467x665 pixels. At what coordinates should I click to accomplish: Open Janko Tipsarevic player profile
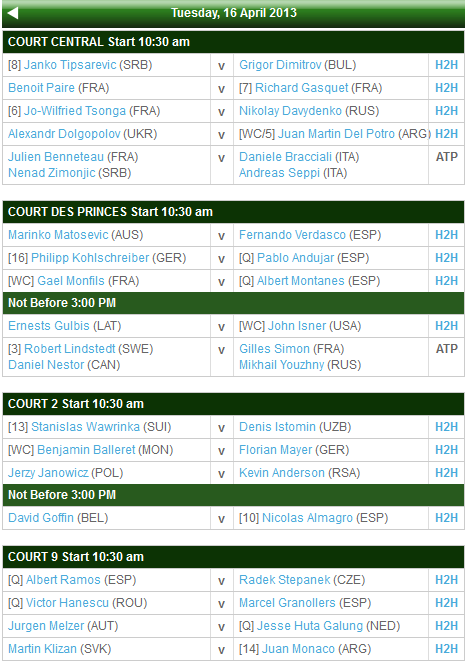click(70, 65)
